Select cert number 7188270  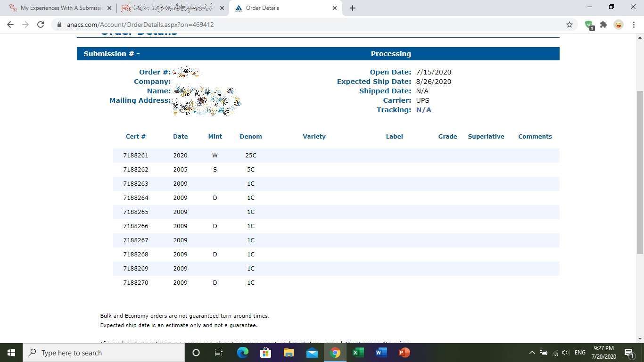tap(136, 282)
